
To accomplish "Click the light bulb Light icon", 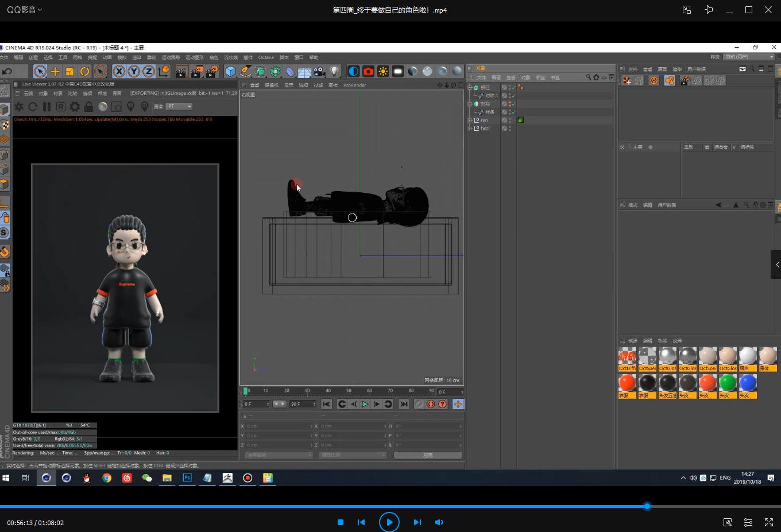I will [334, 71].
